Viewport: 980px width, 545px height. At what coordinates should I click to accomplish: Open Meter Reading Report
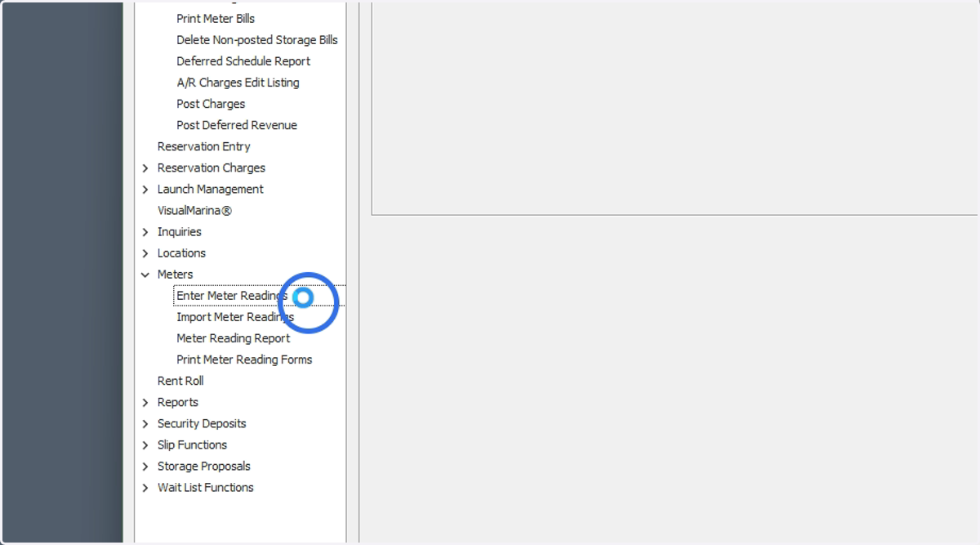234,337
